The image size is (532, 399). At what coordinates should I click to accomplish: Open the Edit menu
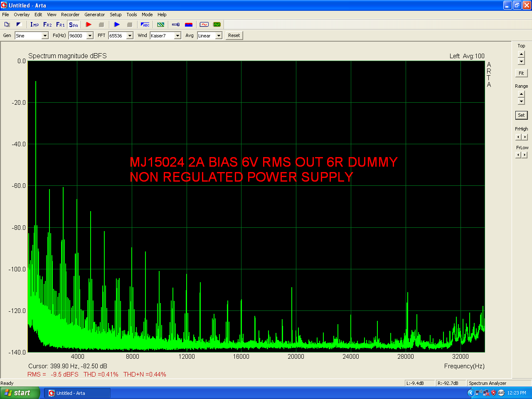(x=38, y=15)
